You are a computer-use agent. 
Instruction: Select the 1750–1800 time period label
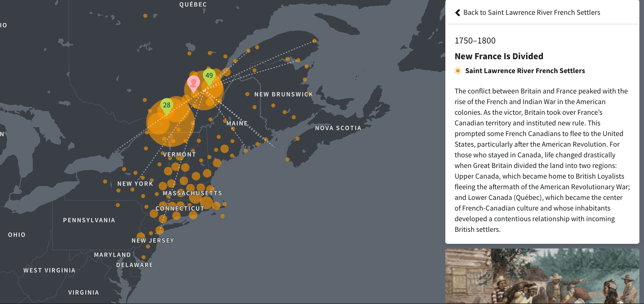tap(475, 41)
